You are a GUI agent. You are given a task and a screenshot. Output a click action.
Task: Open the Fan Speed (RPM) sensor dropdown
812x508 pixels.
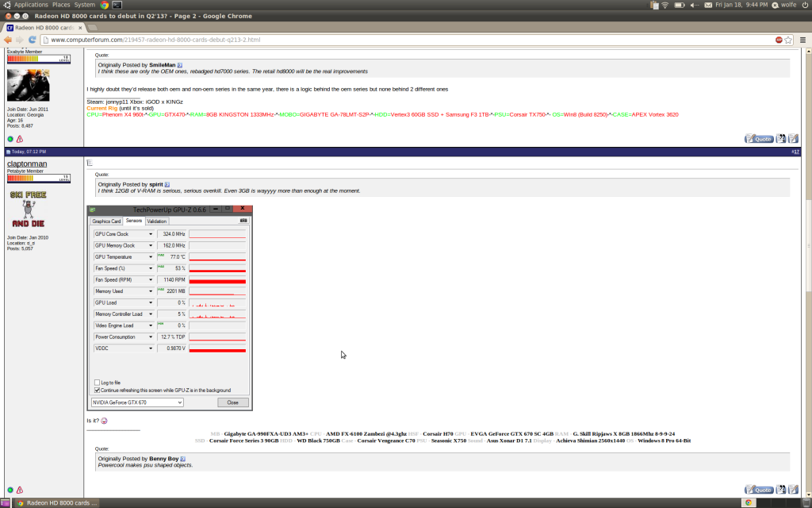(151, 279)
